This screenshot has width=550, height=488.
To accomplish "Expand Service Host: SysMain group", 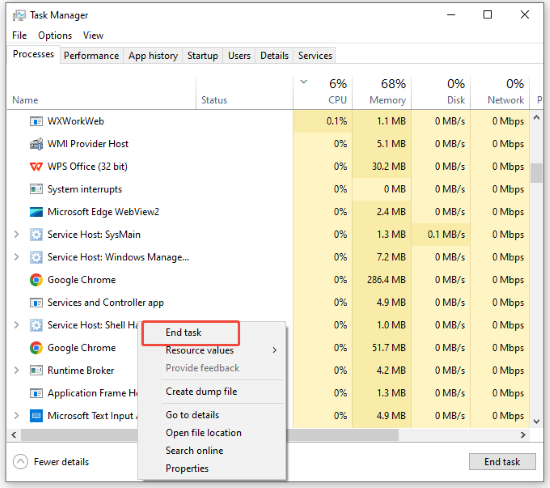I will click(x=16, y=234).
